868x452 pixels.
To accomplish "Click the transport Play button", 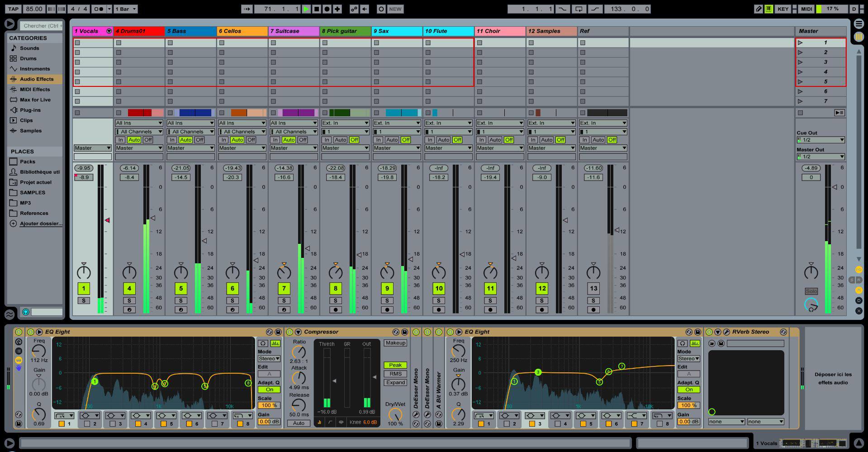I will point(307,9).
